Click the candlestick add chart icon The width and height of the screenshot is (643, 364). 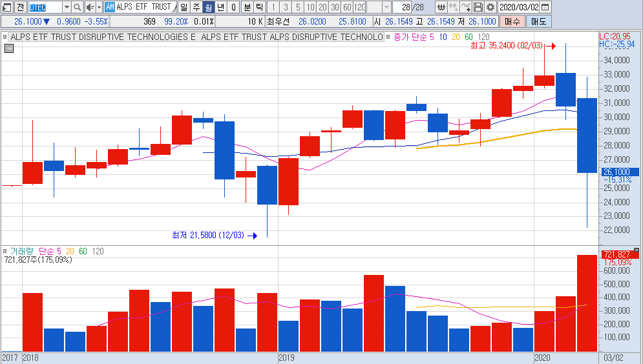click(x=454, y=7)
